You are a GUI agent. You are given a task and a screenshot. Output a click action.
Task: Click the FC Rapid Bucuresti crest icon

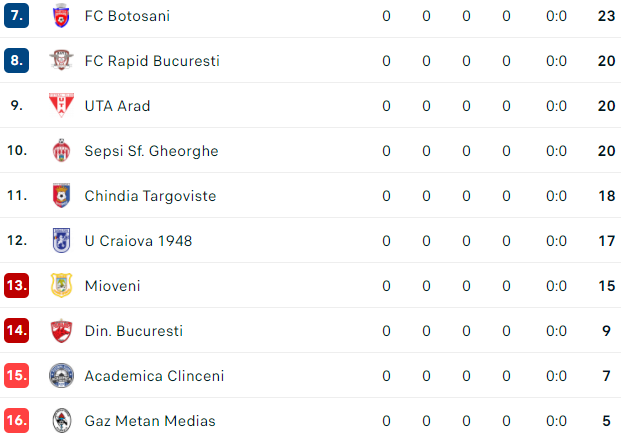(61, 60)
